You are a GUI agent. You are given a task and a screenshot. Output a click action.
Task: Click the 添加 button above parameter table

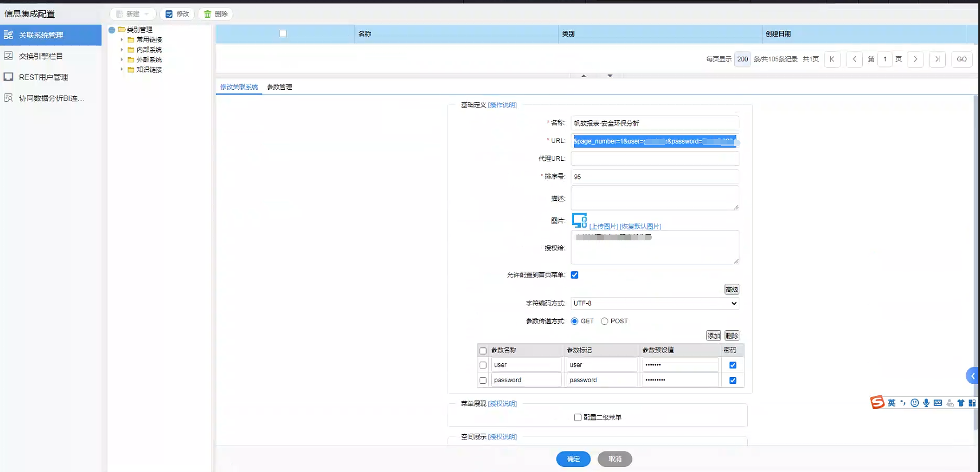pyautogui.click(x=714, y=336)
